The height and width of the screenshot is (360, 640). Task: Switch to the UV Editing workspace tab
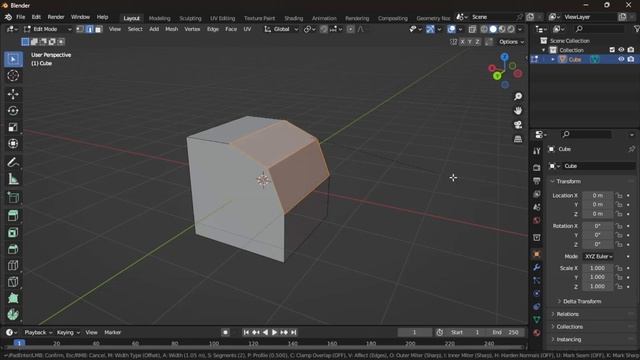point(222,18)
